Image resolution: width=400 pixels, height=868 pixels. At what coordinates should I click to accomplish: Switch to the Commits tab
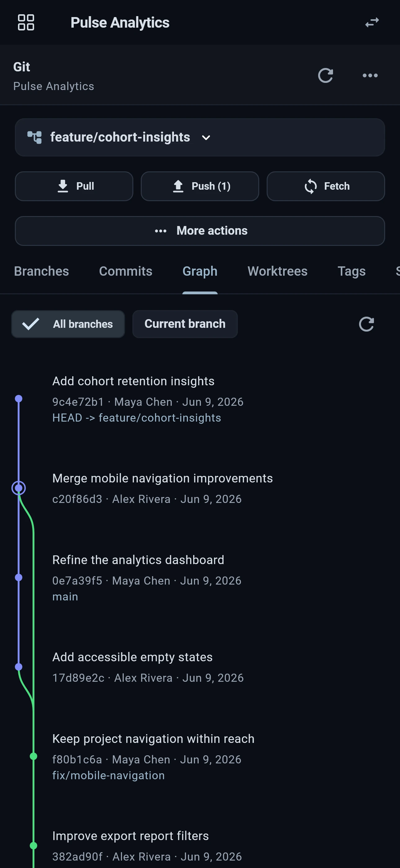click(126, 271)
